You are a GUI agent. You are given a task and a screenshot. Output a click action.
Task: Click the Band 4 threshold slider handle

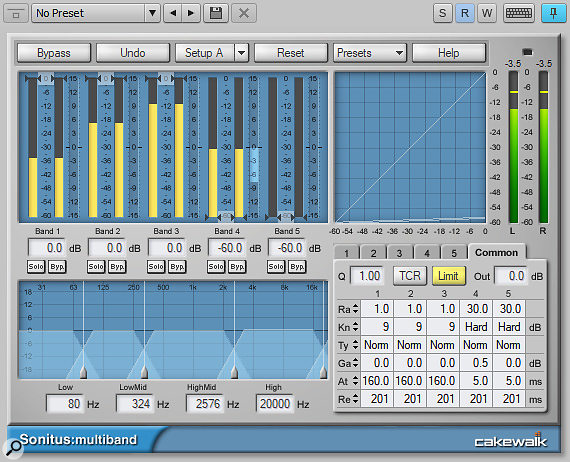click(226, 217)
